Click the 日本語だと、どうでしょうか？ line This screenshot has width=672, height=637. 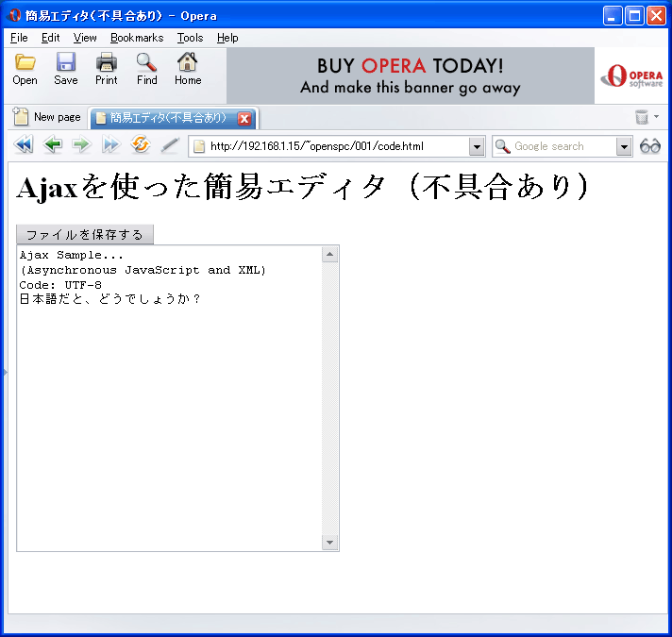pyautogui.click(x=109, y=299)
